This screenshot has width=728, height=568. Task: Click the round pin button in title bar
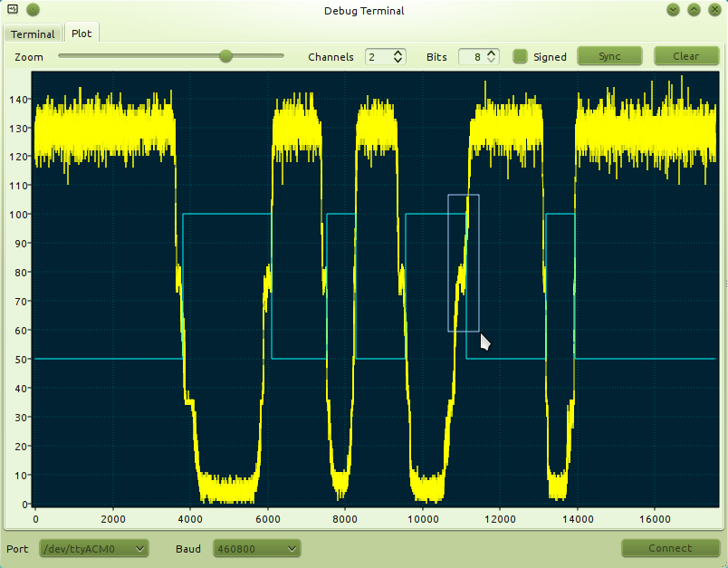point(33,9)
